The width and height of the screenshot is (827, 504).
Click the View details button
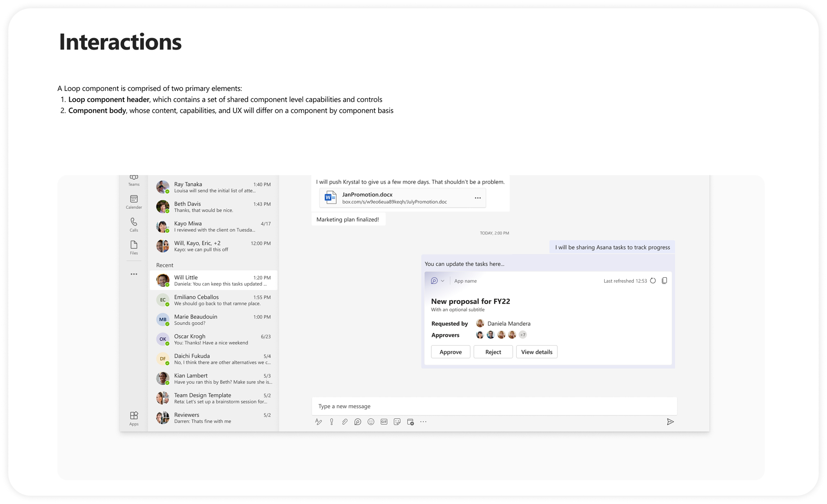[536, 352]
